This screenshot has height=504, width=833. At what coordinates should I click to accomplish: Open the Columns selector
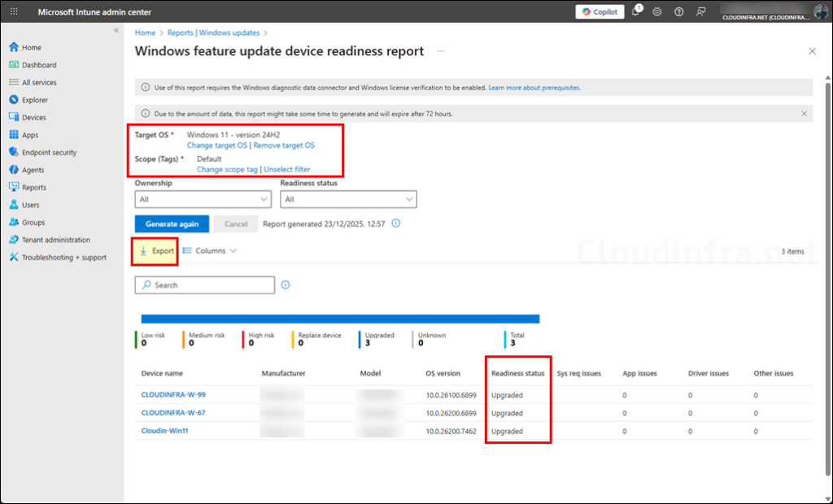[209, 250]
